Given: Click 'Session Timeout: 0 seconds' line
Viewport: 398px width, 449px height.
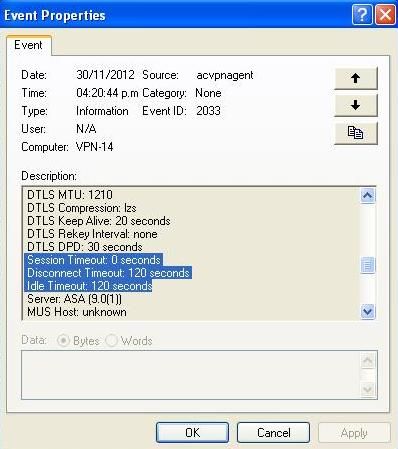Looking at the screenshot, I should pos(94,260).
